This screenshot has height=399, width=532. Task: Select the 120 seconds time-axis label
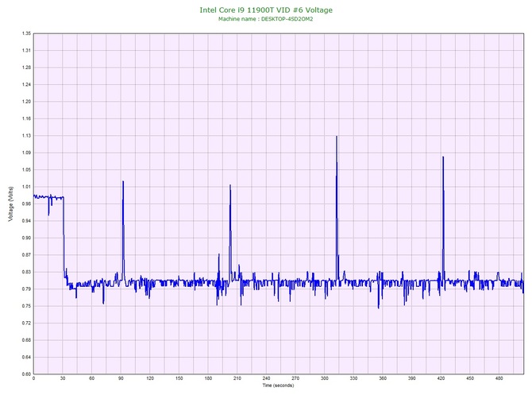coord(150,378)
